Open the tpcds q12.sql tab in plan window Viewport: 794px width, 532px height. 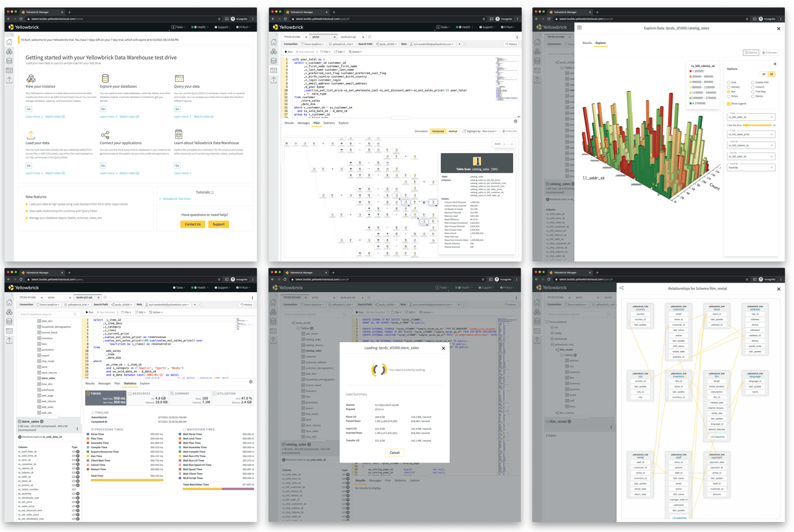[x=349, y=37]
